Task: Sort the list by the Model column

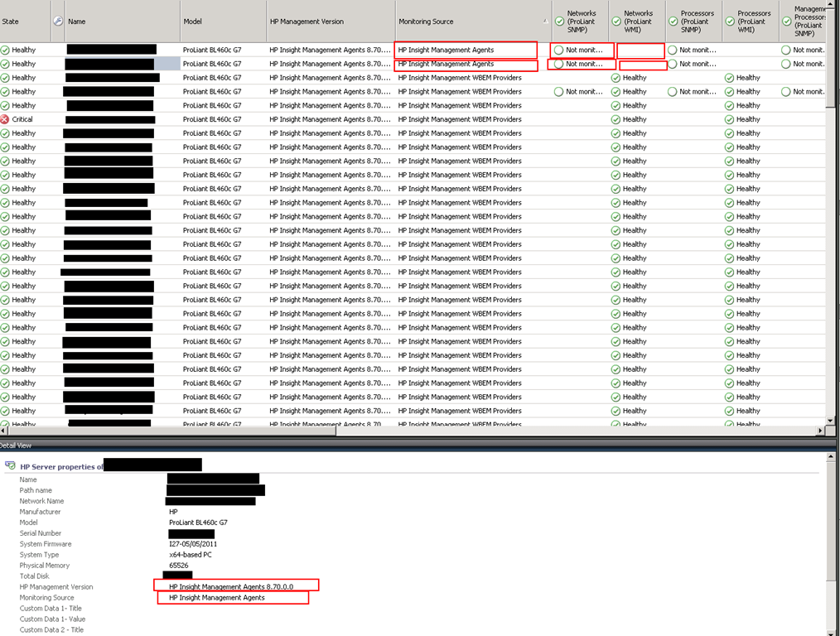Action: coord(222,22)
